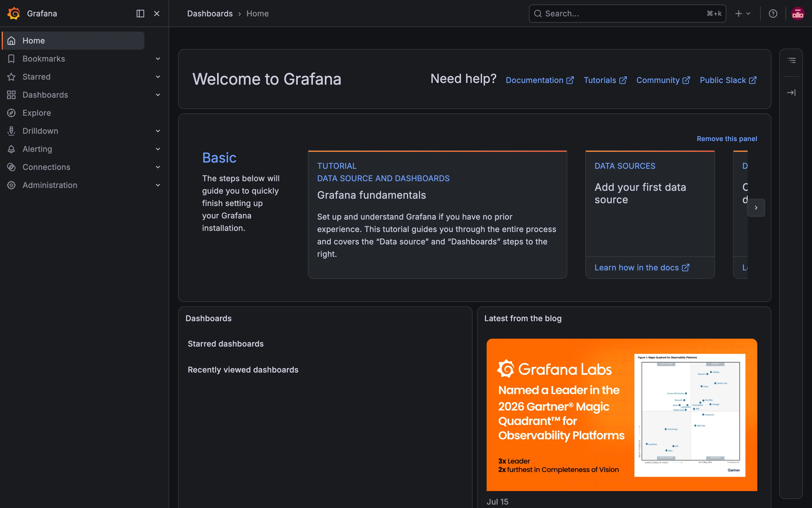
Task: Open Connections in the sidebar
Action: point(46,167)
